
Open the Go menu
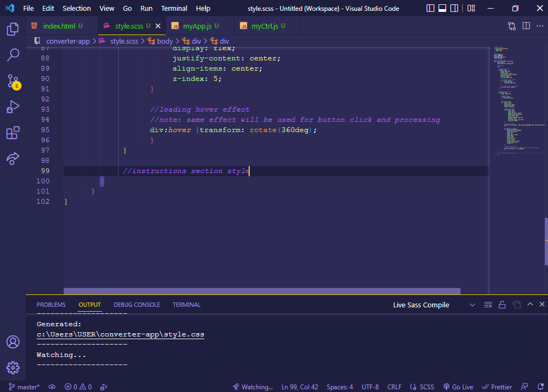(x=127, y=8)
